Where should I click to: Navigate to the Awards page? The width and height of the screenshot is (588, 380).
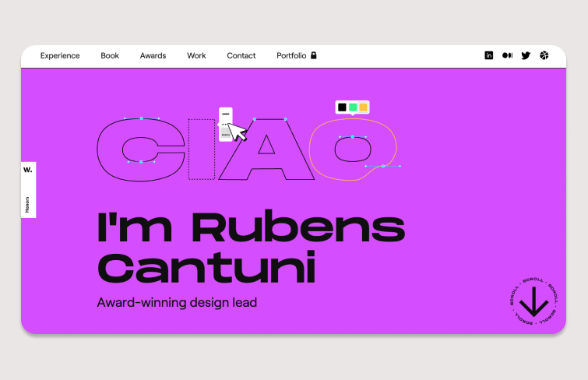pos(153,56)
